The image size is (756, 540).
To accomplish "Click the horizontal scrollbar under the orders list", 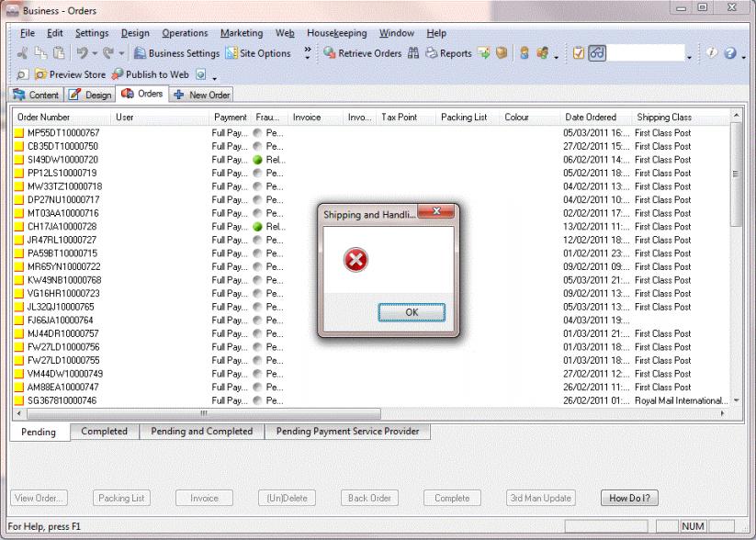I will coord(367,415).
